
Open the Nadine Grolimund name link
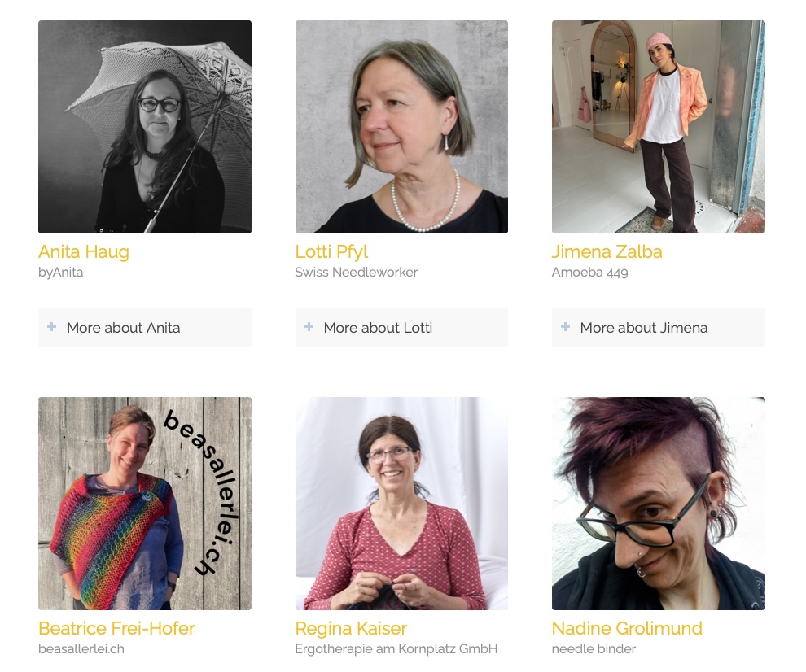[x=627, y=629]
